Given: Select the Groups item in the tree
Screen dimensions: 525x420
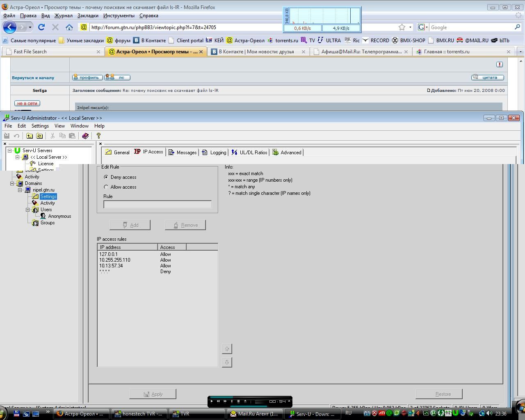Looking at the screenshot, I should pos(48,223).
